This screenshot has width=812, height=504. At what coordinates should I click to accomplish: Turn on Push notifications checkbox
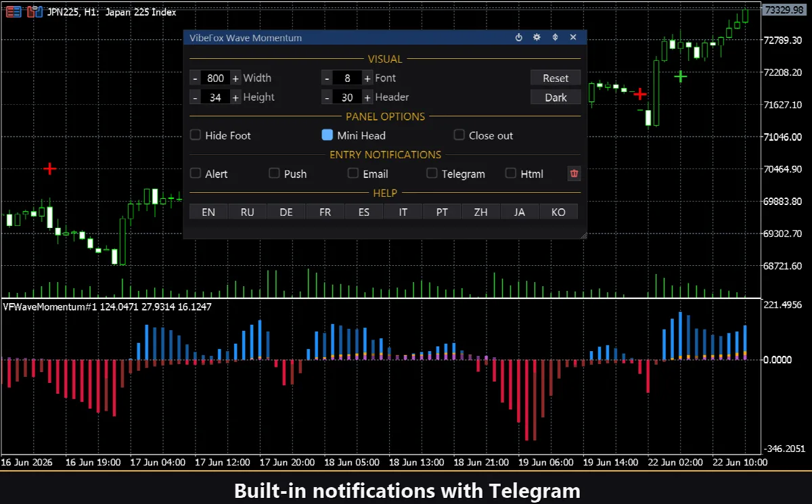[274, 174]
